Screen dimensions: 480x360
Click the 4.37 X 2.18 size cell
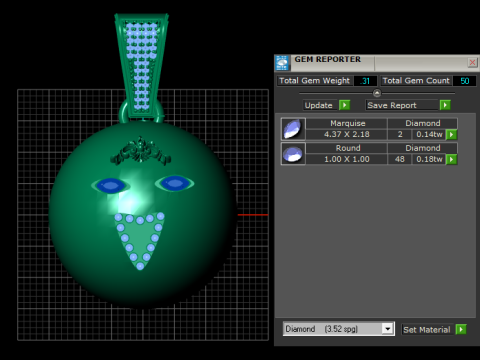pyautogui.click(x=347, y=134)
